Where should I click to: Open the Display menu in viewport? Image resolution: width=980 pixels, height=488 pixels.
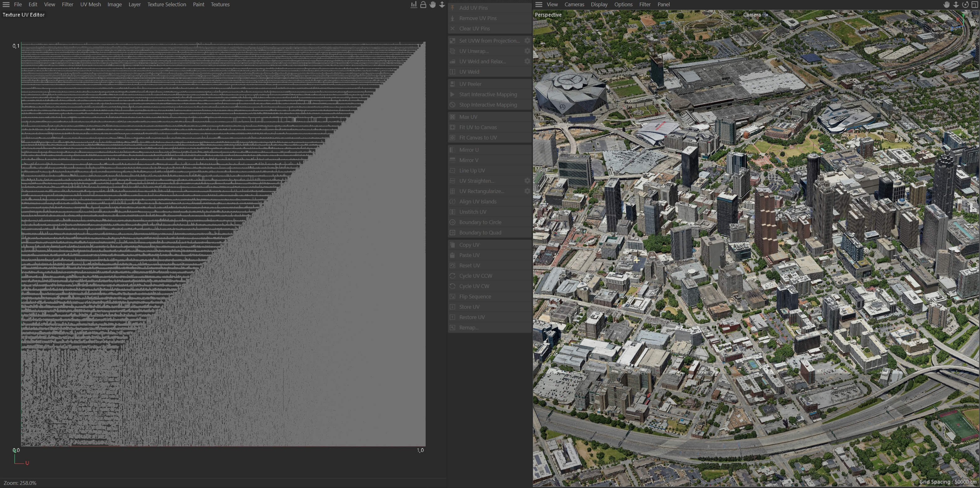[599, 5]
